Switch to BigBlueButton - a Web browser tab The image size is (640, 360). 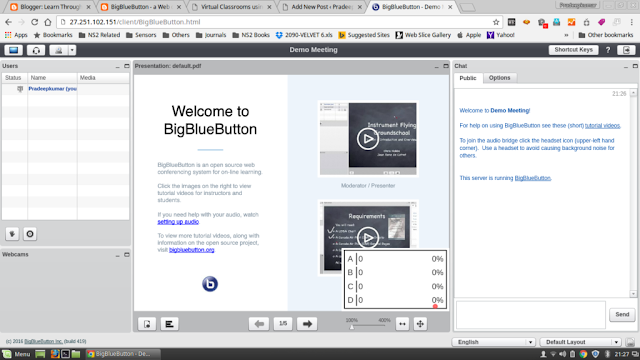[x=140, y=7]
